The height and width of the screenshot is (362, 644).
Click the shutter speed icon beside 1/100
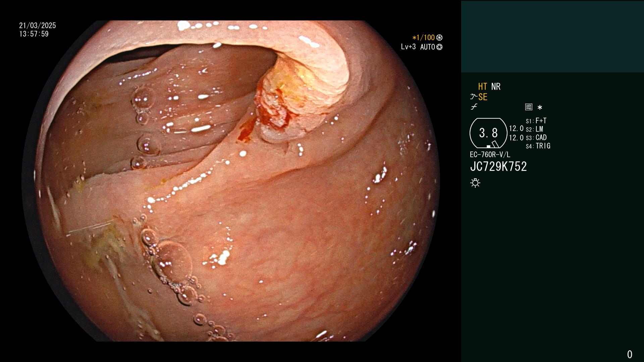coord(439,38)
